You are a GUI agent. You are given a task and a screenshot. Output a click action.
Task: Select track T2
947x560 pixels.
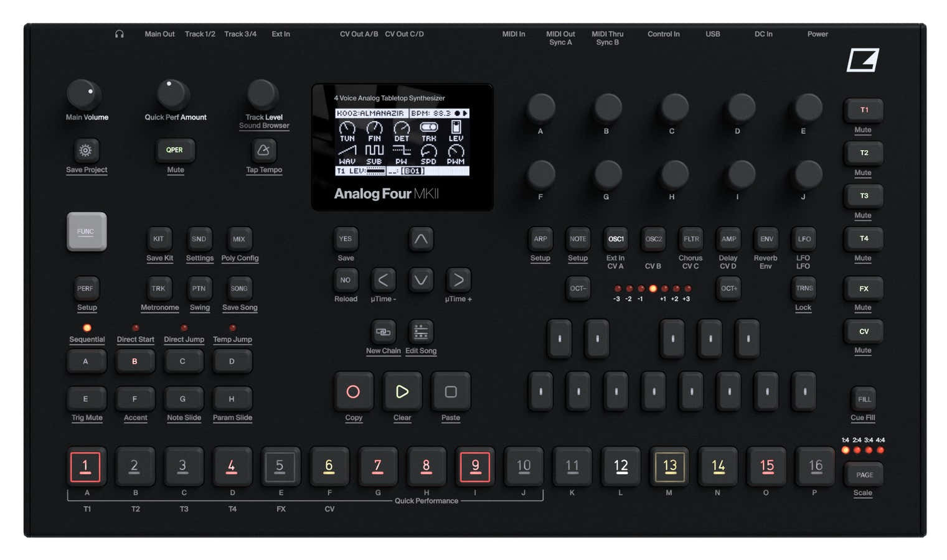(x=864, y=153)
